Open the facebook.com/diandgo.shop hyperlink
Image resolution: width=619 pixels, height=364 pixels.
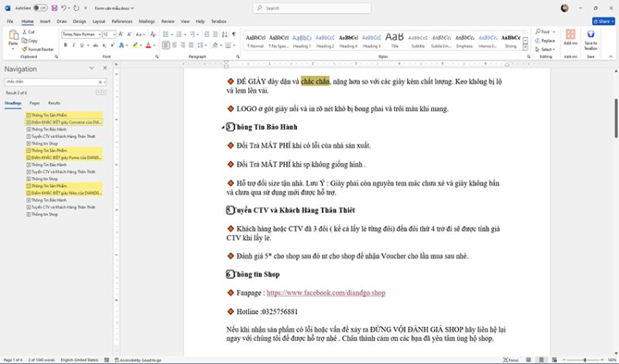(325, 293)
